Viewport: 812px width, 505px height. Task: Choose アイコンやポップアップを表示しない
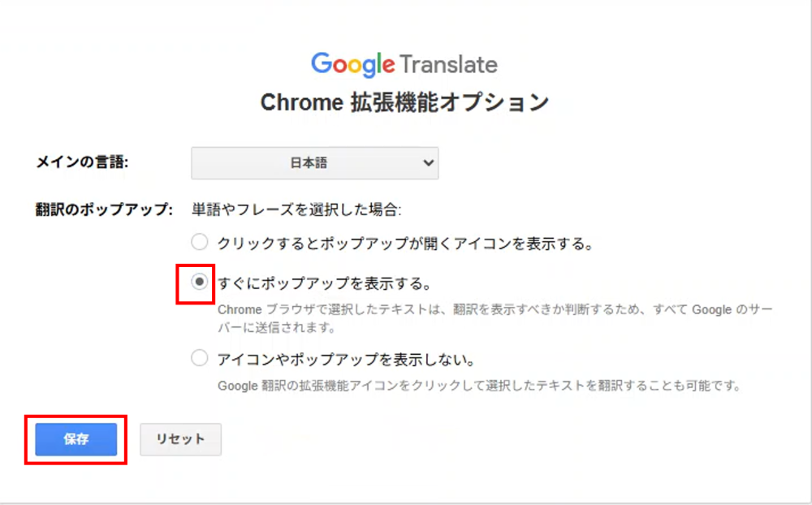coord(199,357)
